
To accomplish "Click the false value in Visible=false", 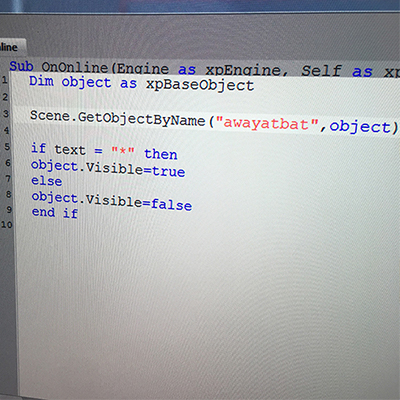I will pyautogui.click(x=172, y=204).
